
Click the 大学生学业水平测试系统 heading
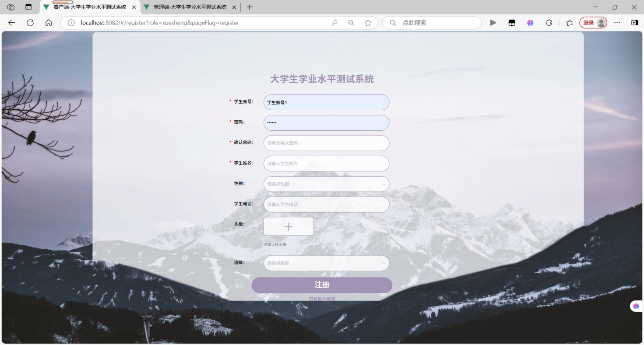coord(322,79)
